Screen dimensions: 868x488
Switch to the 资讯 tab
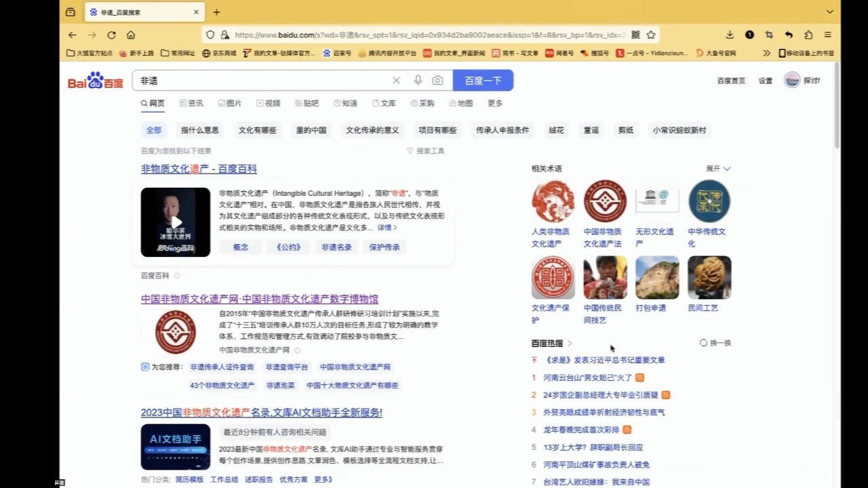pyautogui.click(x=191, y=103)
